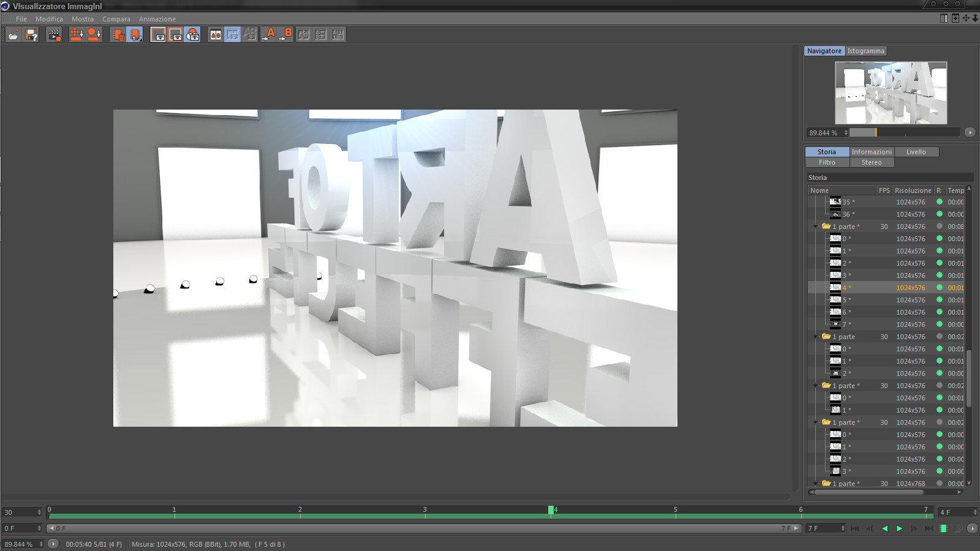
Task: Click the history list horizontal scrollbar
Action: [x=886, y=492]
